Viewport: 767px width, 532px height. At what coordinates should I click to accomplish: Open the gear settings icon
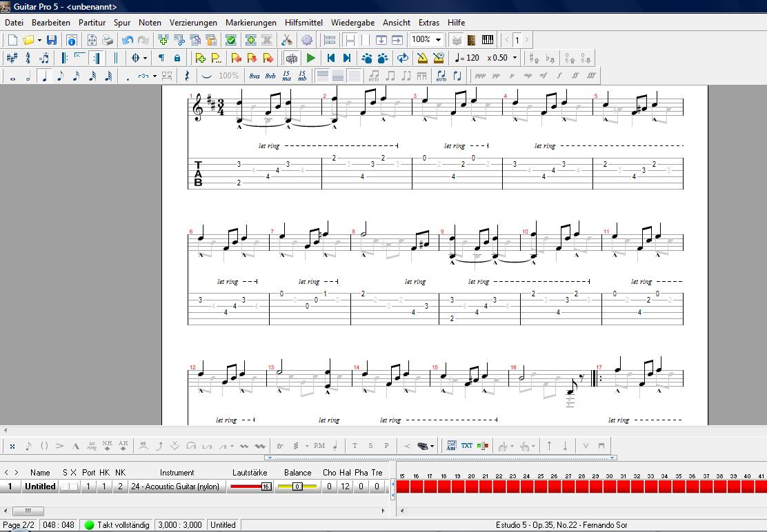pyautogui.click(x=307, y=40)
